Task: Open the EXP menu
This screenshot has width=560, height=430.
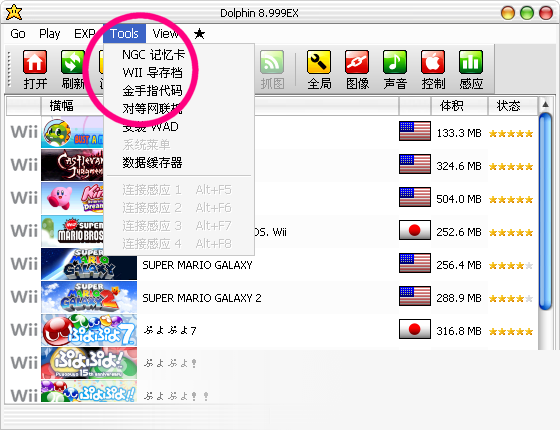Action: point(84,34)
